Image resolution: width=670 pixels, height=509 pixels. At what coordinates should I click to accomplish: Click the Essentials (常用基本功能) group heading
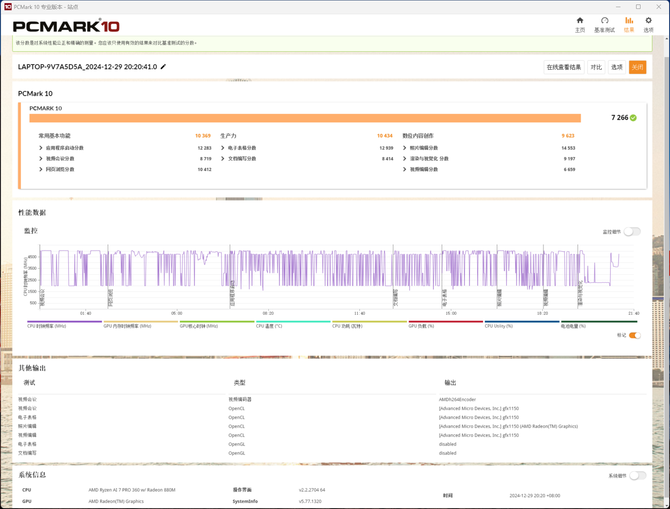(x=54, y=136)
